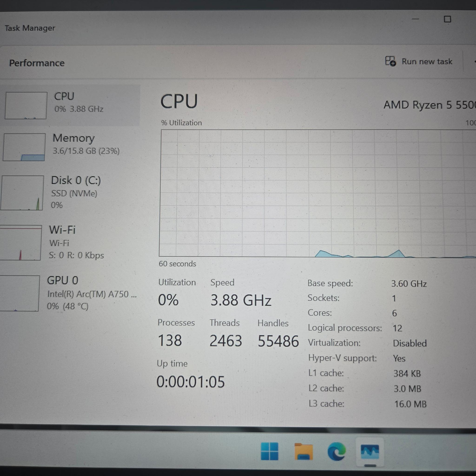This screenshot has width=476, height=476.
Task: Open the Windows Start button
Action: coord(270,451)
